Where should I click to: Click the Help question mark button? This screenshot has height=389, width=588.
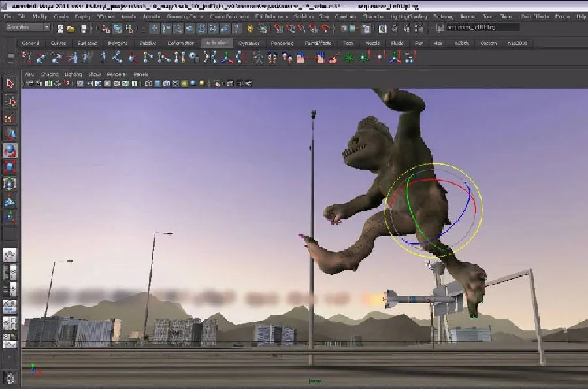(236, 29)
